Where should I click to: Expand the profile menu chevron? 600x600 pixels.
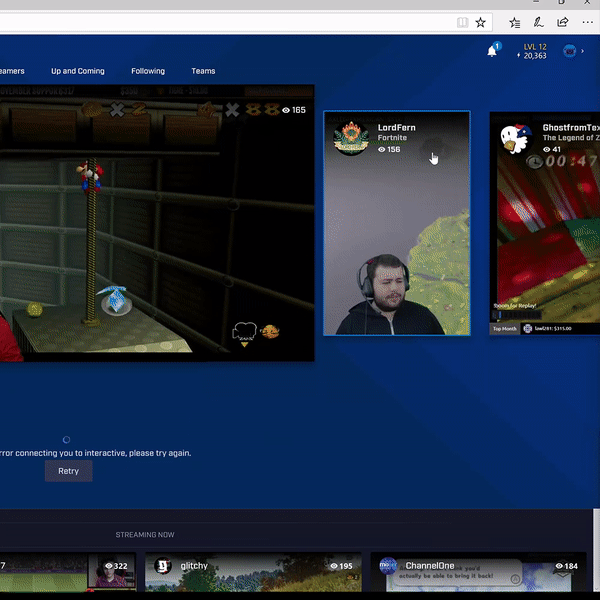tap(582, 51)
